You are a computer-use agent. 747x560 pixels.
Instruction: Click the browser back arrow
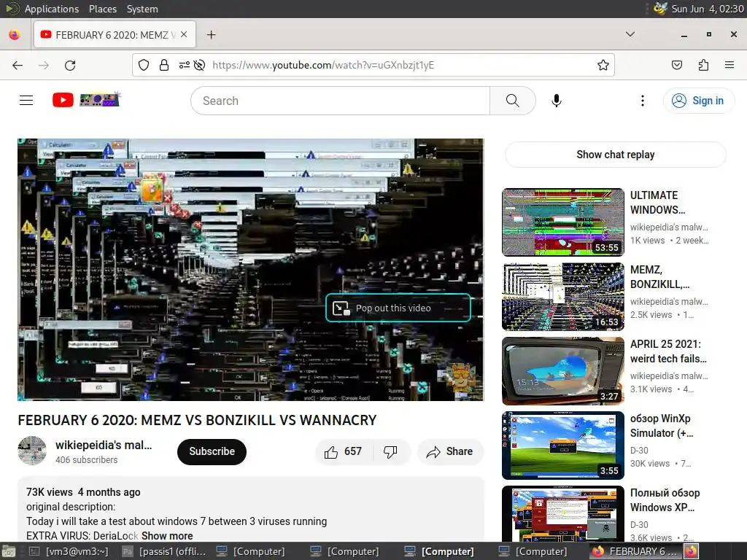(x=18, y=65)
